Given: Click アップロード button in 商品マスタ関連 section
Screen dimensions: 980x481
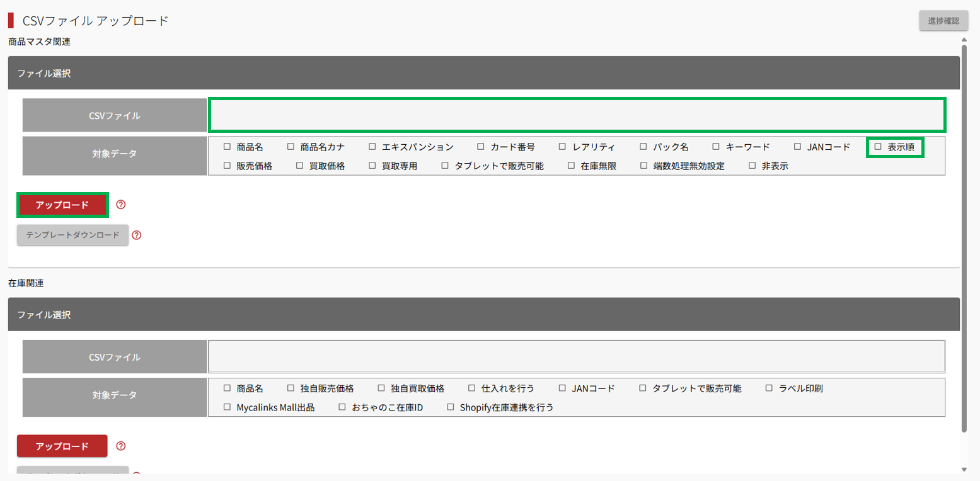Looking at the screenshot, I should (62, 205).
